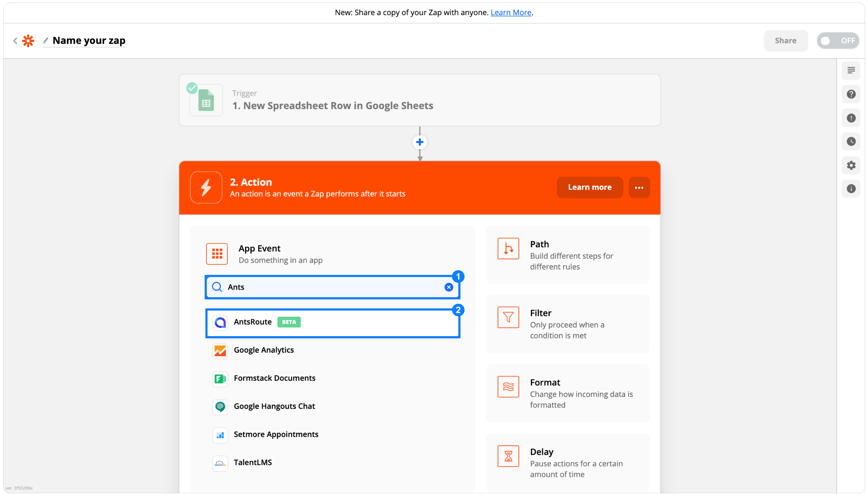The image size is (868, 495).
Task: Click the App Event grid icon
Action: coord(217,254)
